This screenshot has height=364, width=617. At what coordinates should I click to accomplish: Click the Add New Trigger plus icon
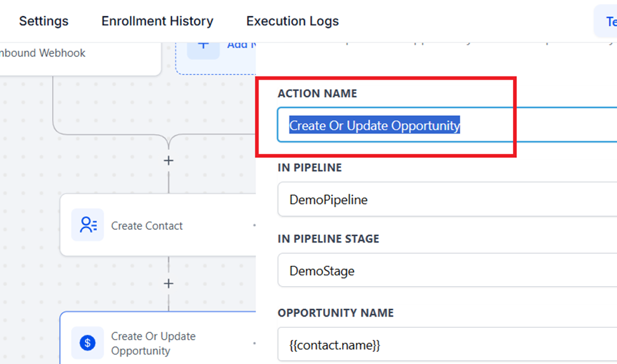tap(203, 46)
